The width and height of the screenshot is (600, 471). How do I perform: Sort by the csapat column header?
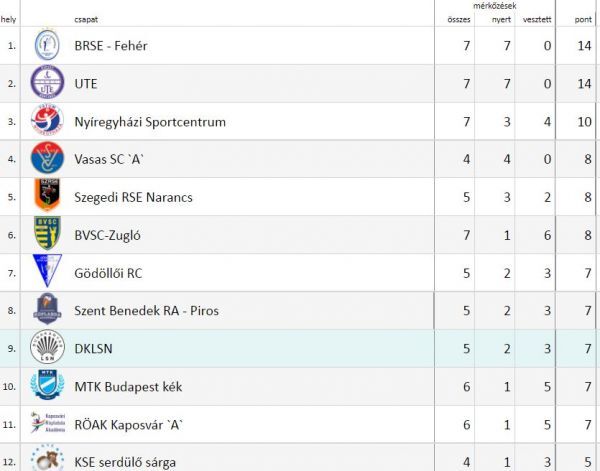click(86, 20)
